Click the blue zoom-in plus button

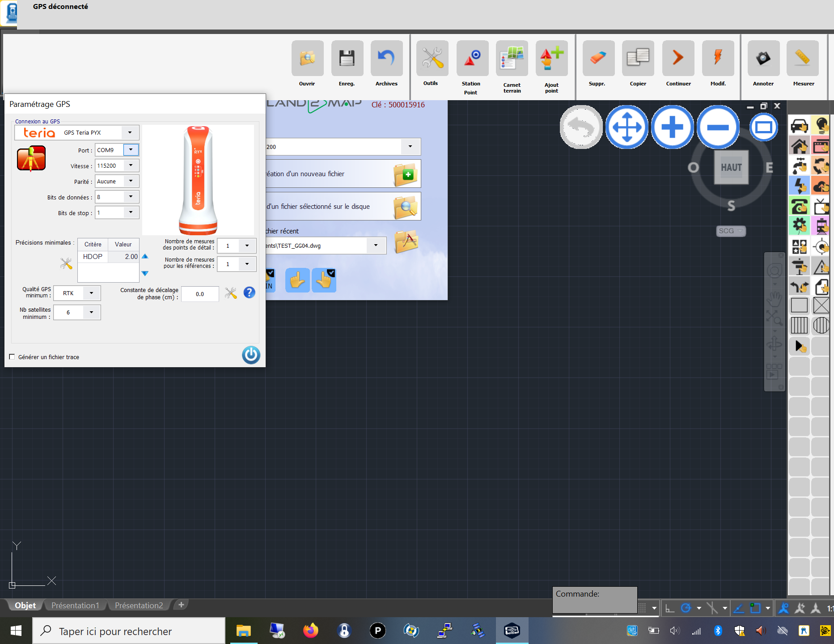coord(672,127)
